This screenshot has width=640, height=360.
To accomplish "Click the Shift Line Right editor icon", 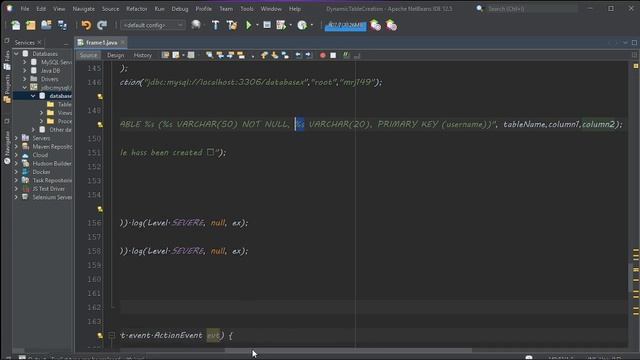I will (308, 56).
